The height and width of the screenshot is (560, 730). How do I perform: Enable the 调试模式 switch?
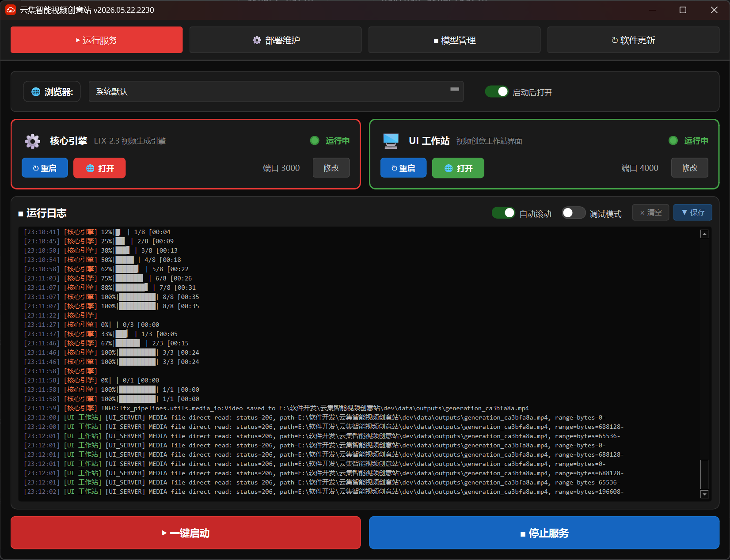click(574, 213)
